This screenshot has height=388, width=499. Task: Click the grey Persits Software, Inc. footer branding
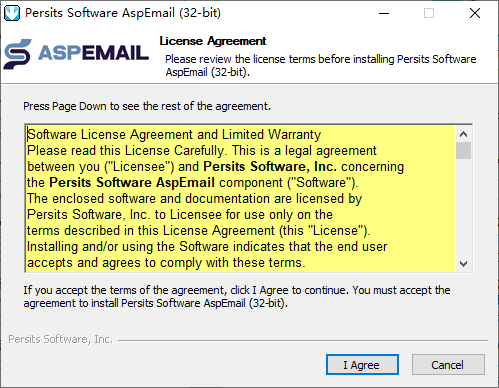(60, 339)
